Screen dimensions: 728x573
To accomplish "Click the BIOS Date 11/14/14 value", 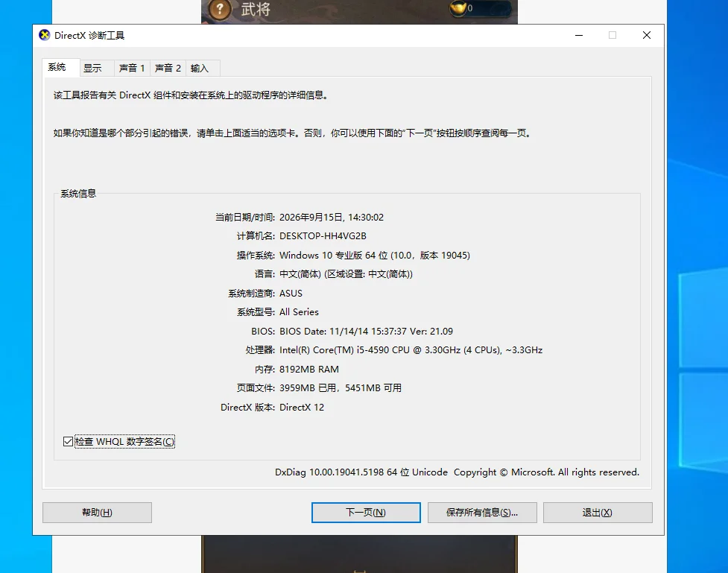I will click(366, 332).
